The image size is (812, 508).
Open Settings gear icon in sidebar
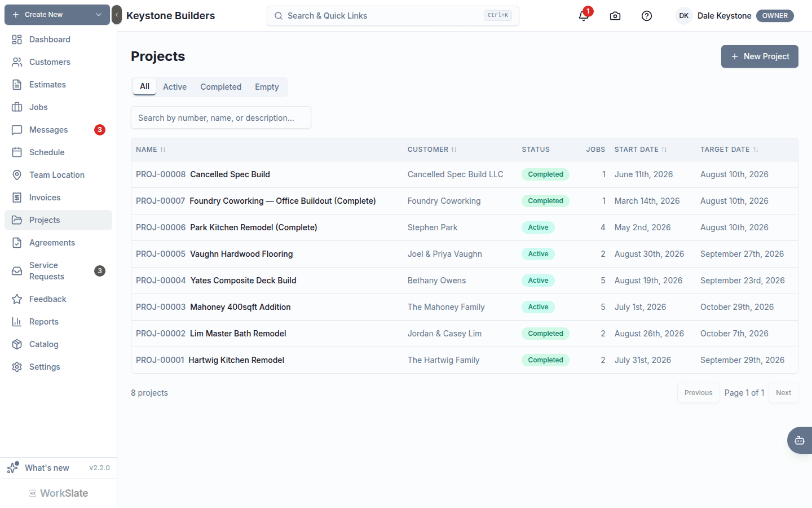(x=17, y=367)
